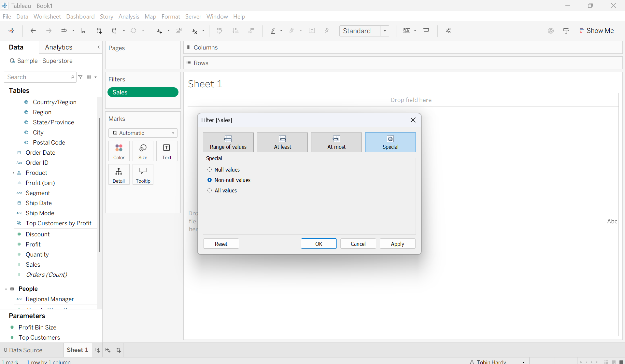Click the Size marks card
Viewport: 625px width, 364px height.
point(143,151)
